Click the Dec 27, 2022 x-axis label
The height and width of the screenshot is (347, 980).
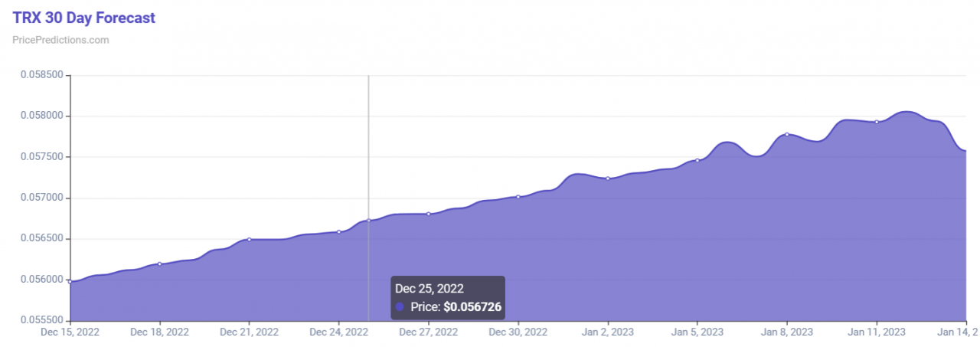[x=428, y=332]
